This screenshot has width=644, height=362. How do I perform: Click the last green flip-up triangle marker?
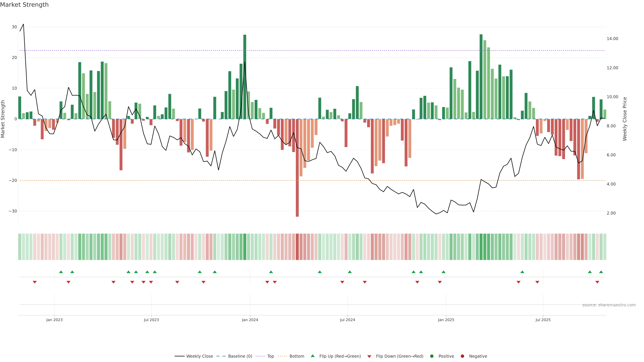[x=601, y=272]
